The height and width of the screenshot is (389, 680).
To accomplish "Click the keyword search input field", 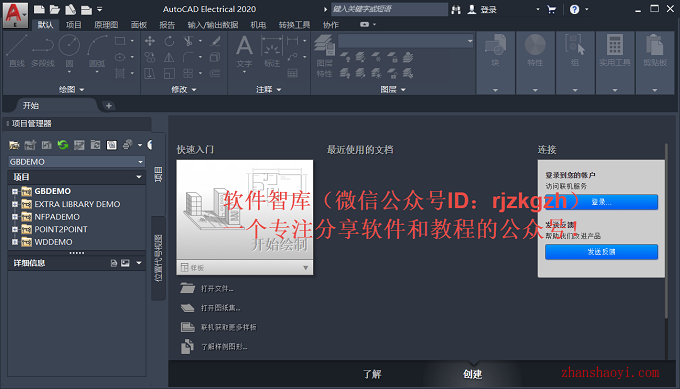I will click(x=389, y=9).
